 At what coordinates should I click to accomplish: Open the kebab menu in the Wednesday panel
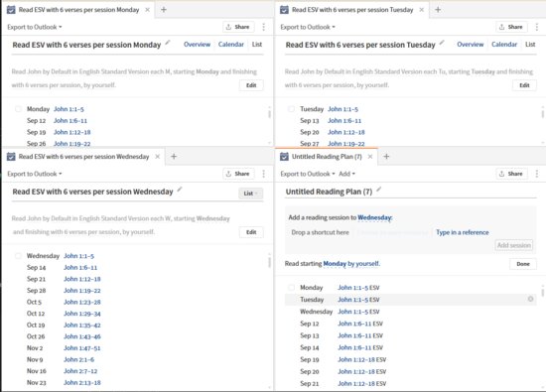coord(264,174)
